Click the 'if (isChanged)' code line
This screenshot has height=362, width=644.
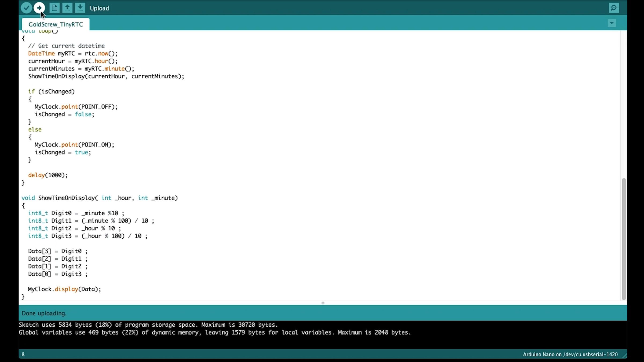[52, 91]
